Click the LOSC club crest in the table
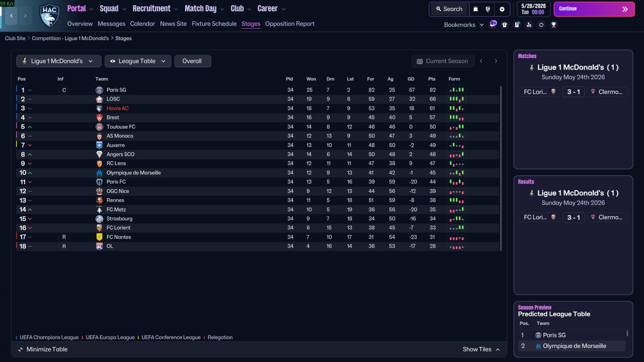The image size is (644, 362). click(99, 99)
